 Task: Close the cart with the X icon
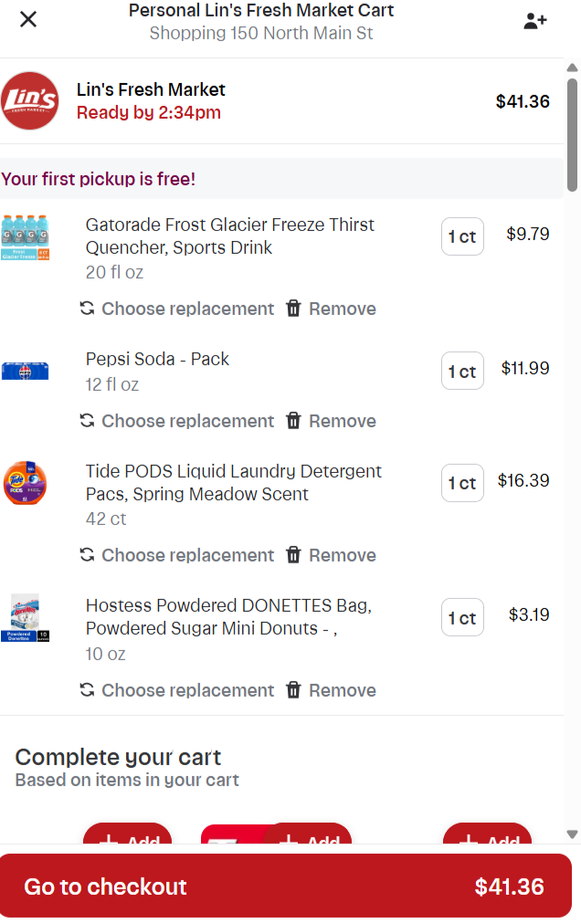pyautogui.click(x=28, y=19)
